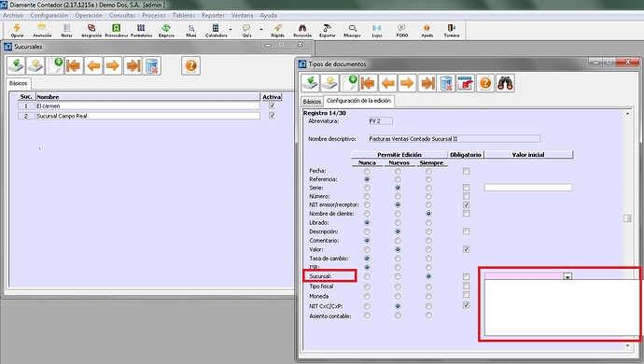
Task: Click binoculars search icon in Tipos de documentos
Action: pyautogui.click(x=505, y=83)
